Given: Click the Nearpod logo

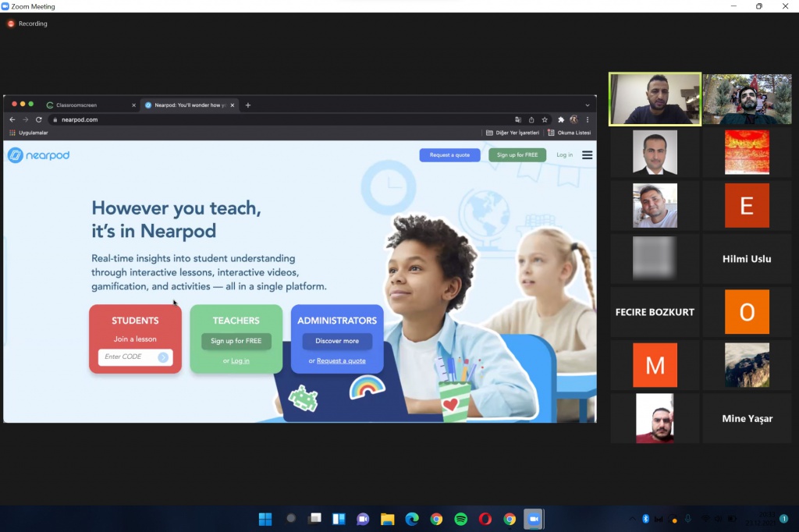Looking at the screenshot, I should click(39, 155).
